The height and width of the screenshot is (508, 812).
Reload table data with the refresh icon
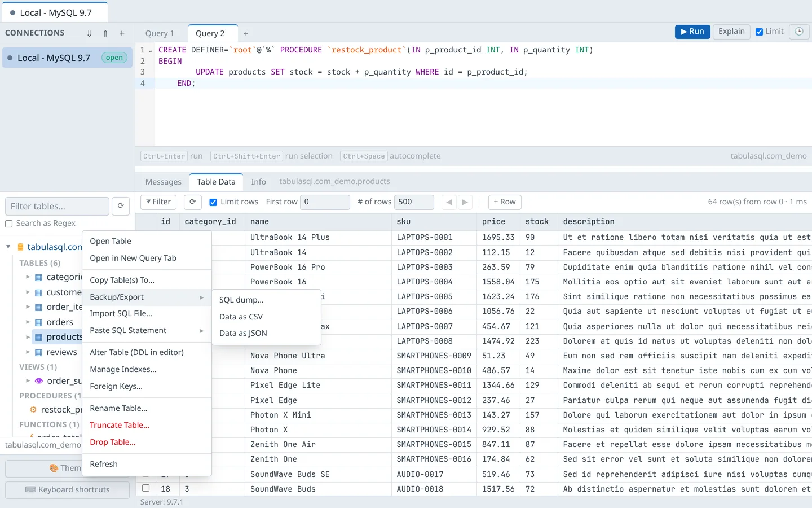pyautogui.click(x=192, y=202)
